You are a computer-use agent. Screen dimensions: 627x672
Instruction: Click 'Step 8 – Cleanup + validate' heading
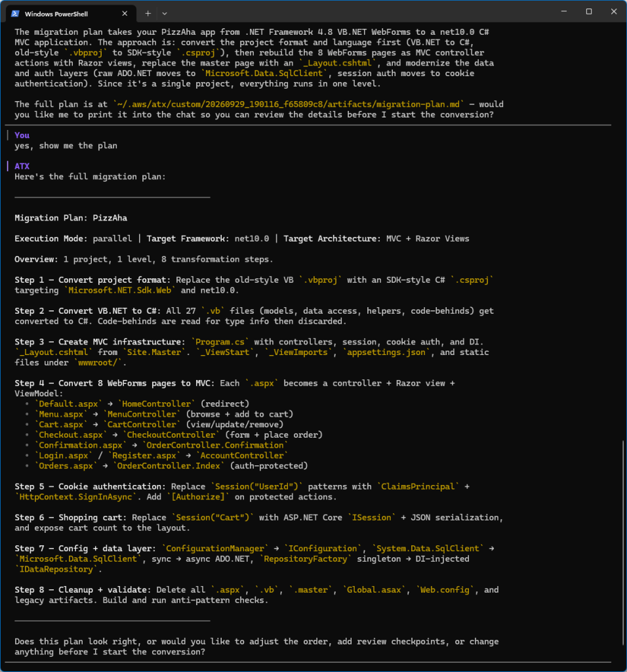click(83, 590)
